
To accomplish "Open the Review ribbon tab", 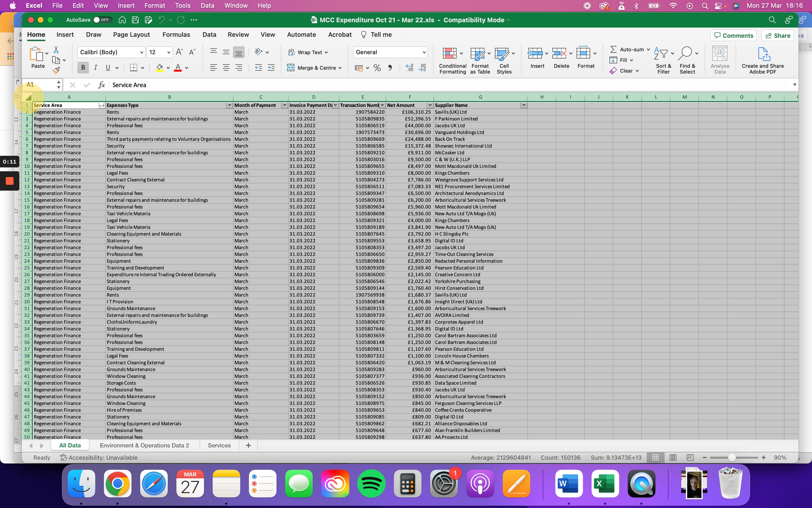I will [x=238, y=35].
